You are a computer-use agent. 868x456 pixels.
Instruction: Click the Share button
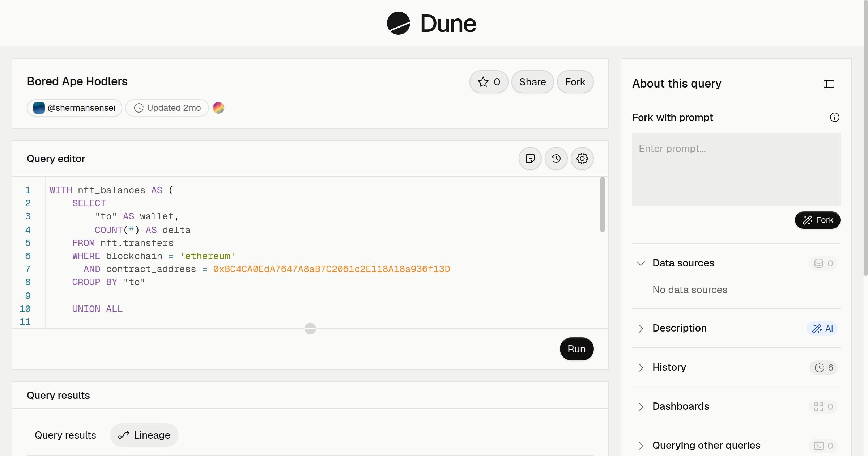click(532, 82)
